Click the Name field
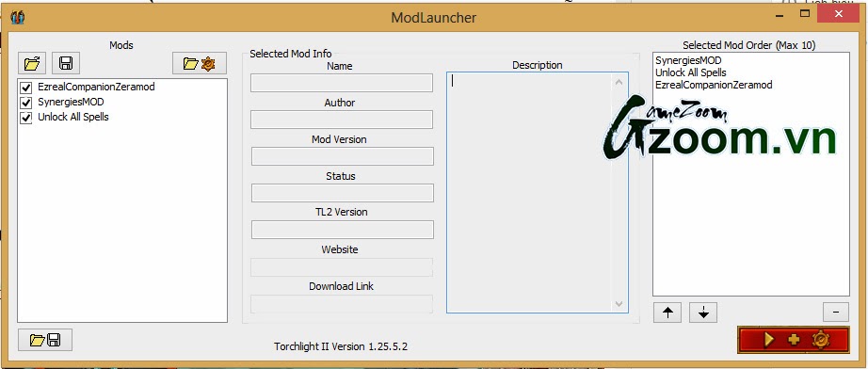 tap(342, 83)
